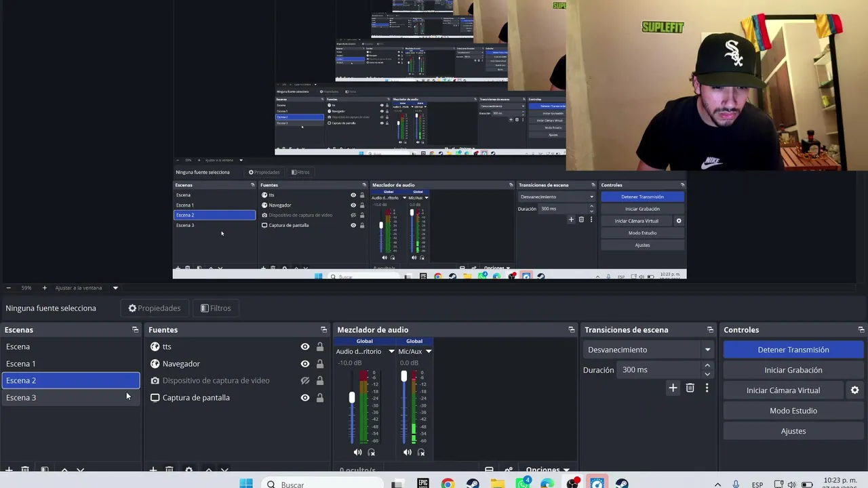Screen dimensions: 868x488
Task: Pop out the Mezclador de audio dock
Action: pos(572,330)
